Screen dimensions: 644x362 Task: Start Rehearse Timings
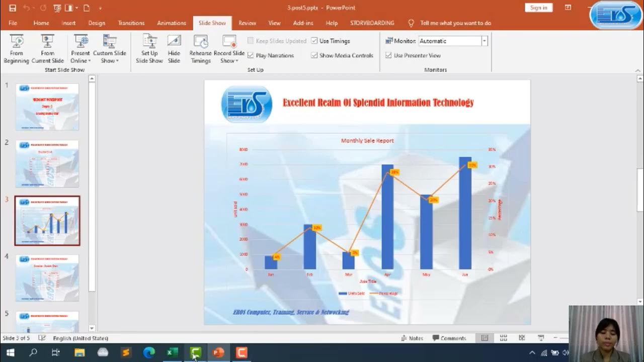(200, 50)
